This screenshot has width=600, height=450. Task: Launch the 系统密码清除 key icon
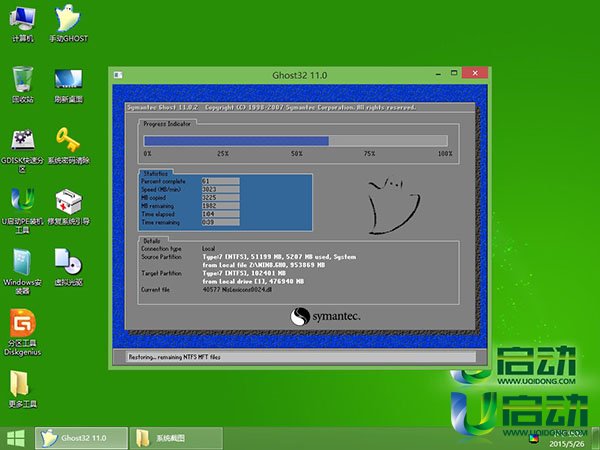pyautogui.click(x=68, y=146)
